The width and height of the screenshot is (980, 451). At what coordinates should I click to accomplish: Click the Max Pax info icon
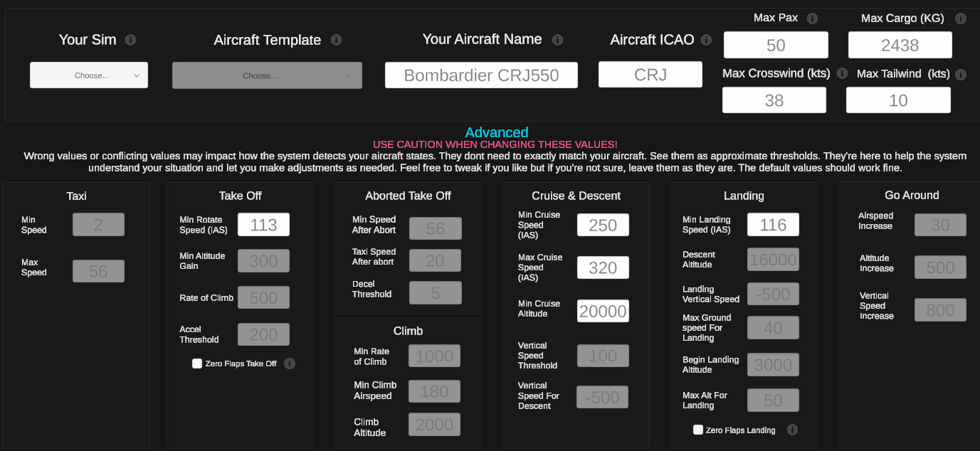click(812, 18)
